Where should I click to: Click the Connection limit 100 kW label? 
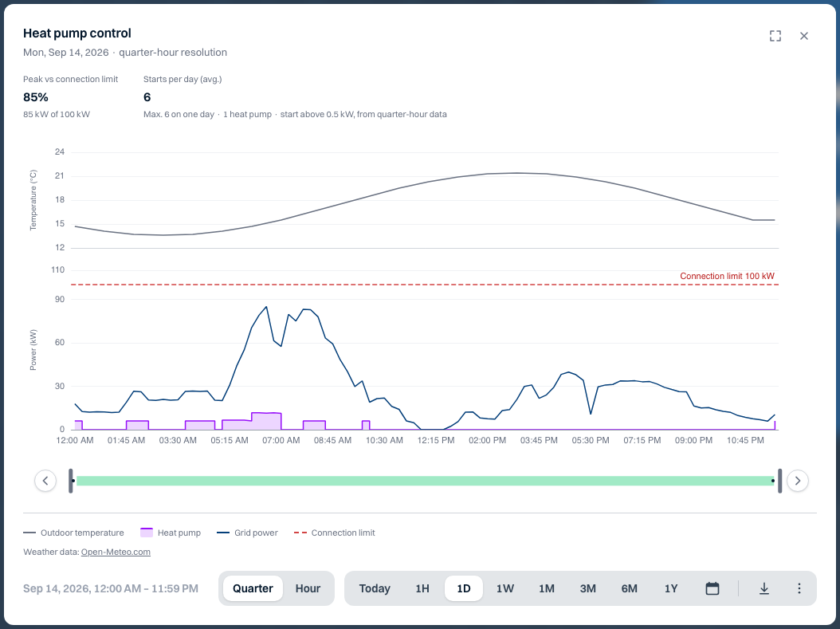pyautogui.click(x=727, y=276)
